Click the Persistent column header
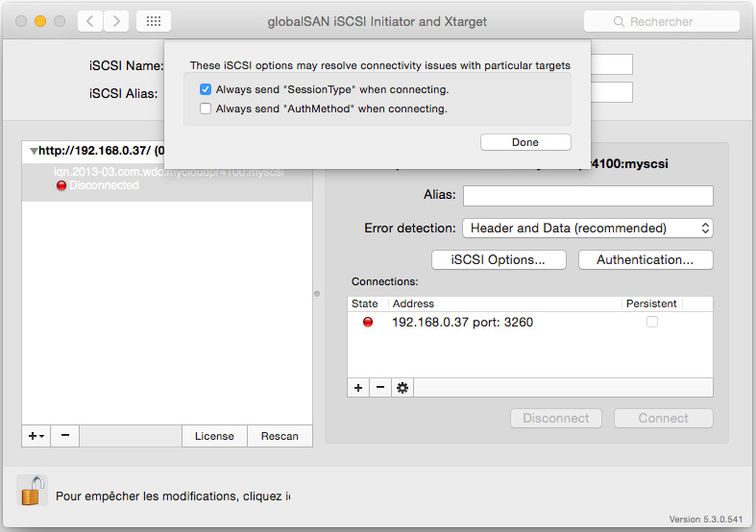The height and width of the screenshot is (532, 756). point(651,303)
